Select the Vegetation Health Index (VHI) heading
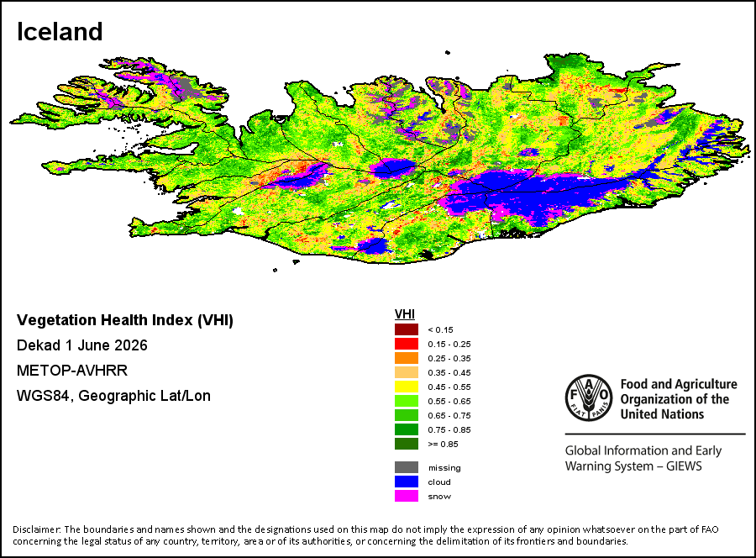The height and width of the screenshot is (558, 756). (125, 320)
